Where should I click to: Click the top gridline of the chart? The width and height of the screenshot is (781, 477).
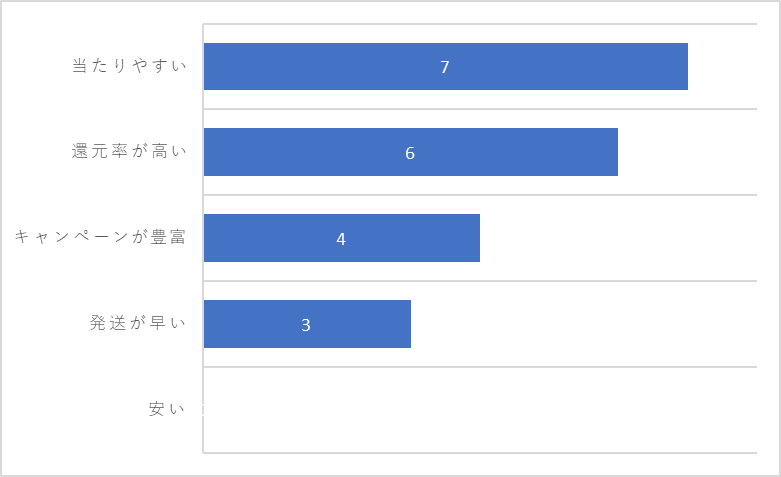pyautogui.click(x=480, y=23)
